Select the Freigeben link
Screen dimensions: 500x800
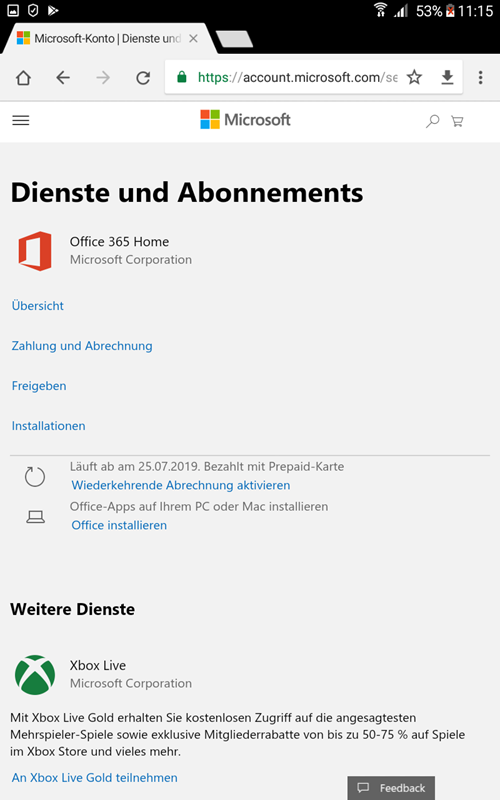(x=39, y=386)
